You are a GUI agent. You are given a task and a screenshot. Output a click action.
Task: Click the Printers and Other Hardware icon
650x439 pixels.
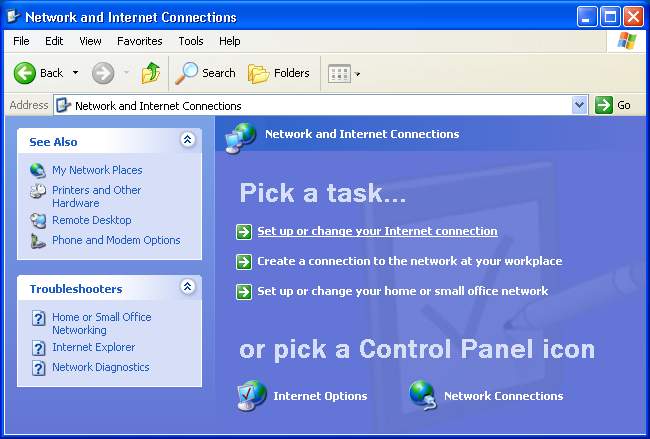click(x=38, y=191)
